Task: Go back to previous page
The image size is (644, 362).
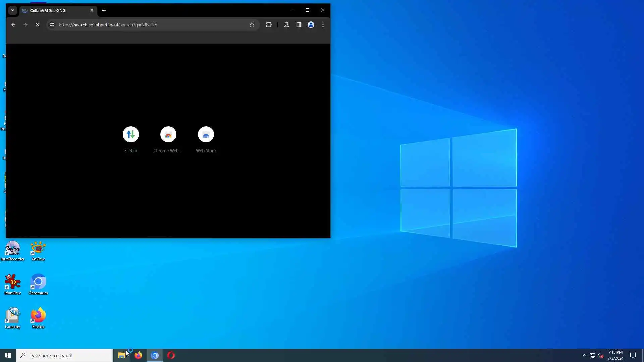Action: point(13,25)
